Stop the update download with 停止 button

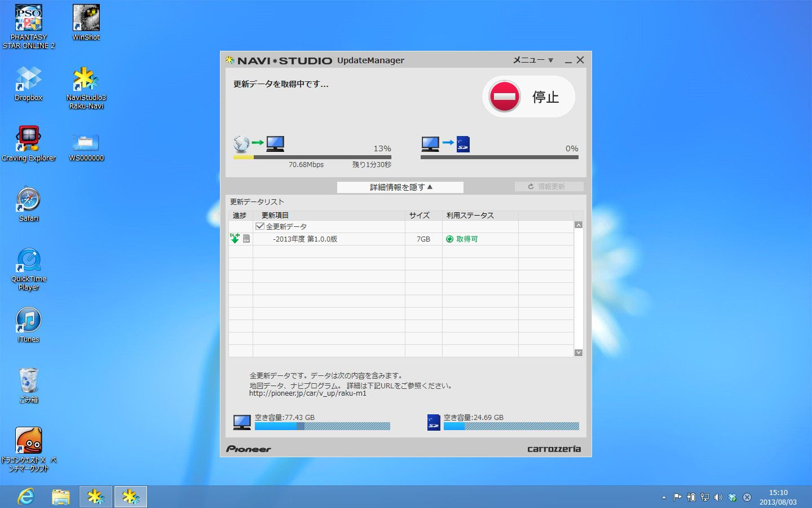pyautogui.click(x=528, y=97)
